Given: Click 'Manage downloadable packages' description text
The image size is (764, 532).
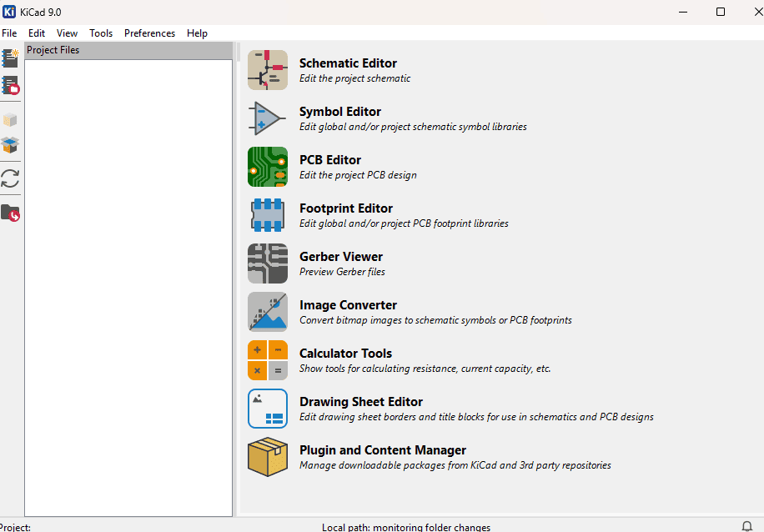Looking at the screenshot, I should click(x=455, y=465).
